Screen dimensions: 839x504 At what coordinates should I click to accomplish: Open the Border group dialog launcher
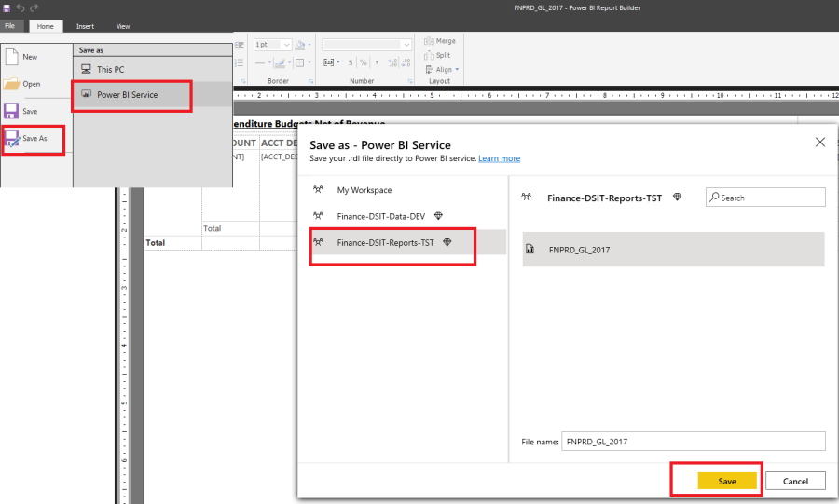click(x=310, y=81)
